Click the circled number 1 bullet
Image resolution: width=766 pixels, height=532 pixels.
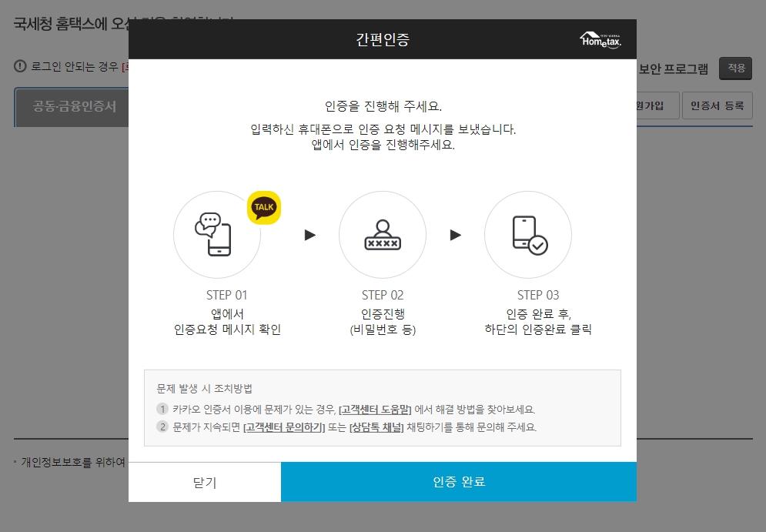tap(162, 409)
